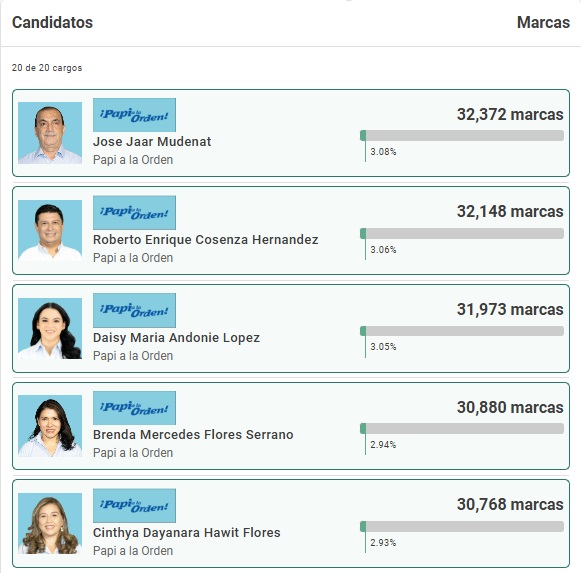Click the Candidatos column header
This screenshot has height=573, width=581.
52,22
